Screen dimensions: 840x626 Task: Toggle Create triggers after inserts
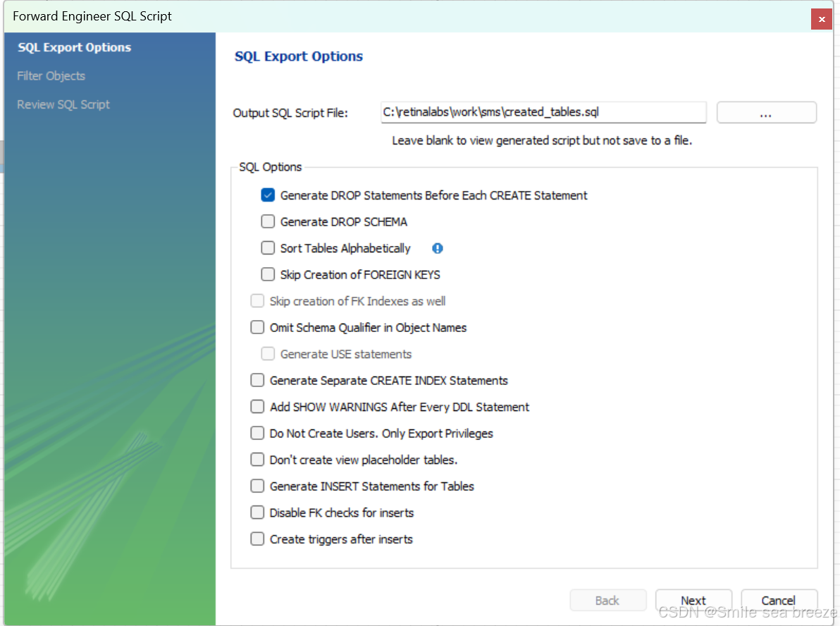tap(257, 539)
